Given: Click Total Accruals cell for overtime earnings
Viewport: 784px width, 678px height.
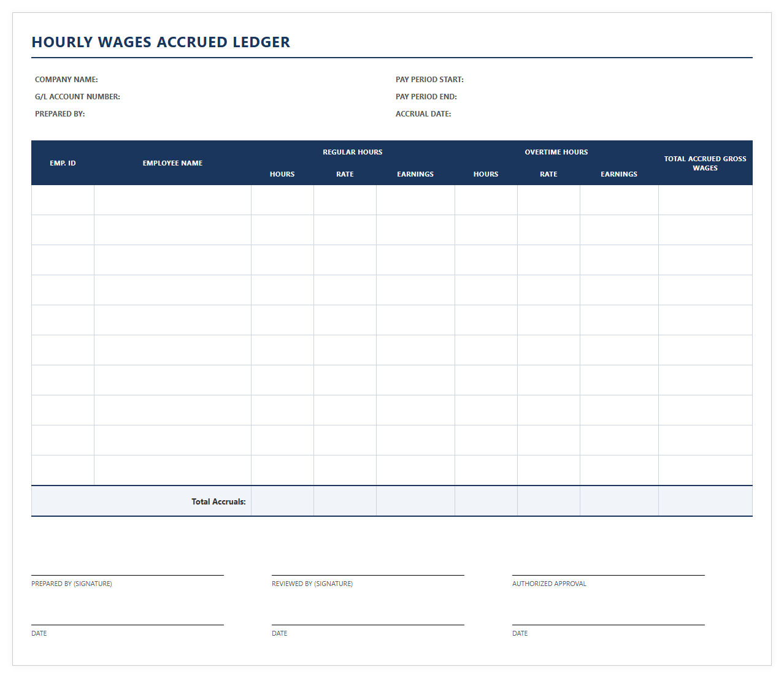Looking at the screenshot, I should pos(619,501).
